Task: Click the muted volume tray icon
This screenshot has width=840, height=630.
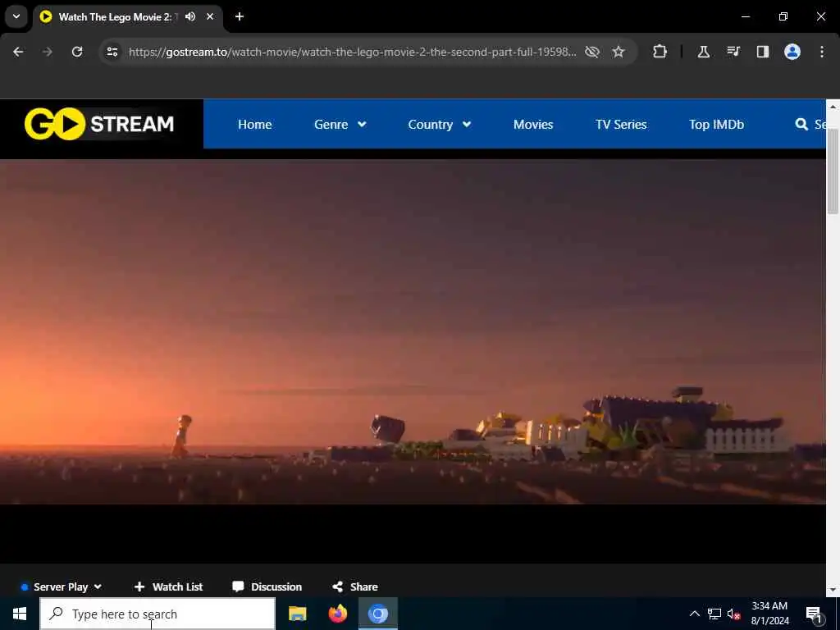Action: click(734, 614)
